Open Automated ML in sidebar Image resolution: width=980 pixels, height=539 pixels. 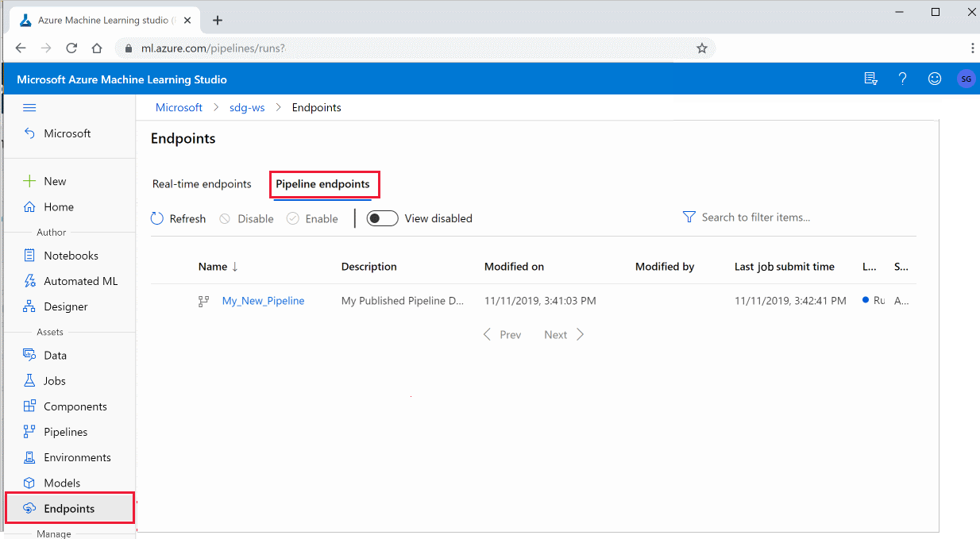point(80,281)
